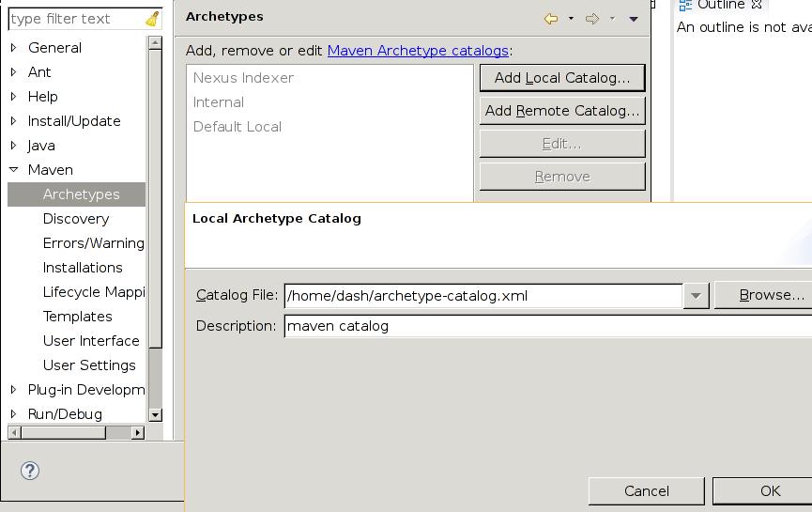
Task: Click the forward navigation arrow icon
Action: click(591, 18)
